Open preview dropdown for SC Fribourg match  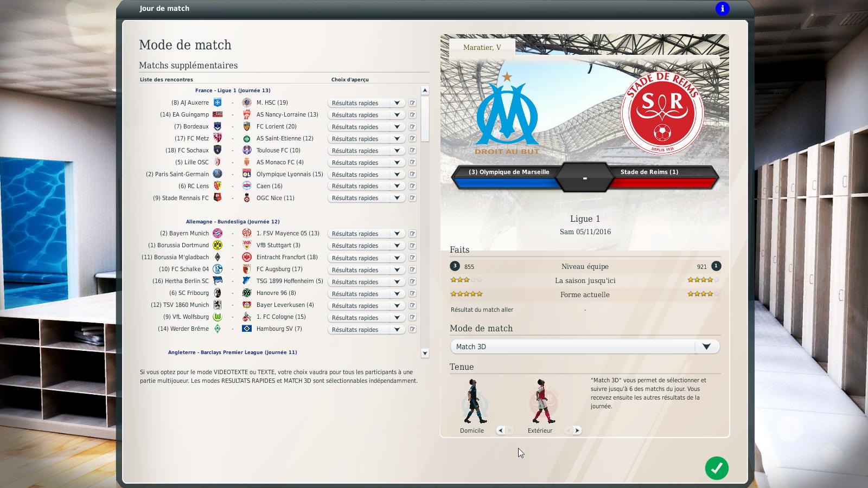tap(366, 293)
